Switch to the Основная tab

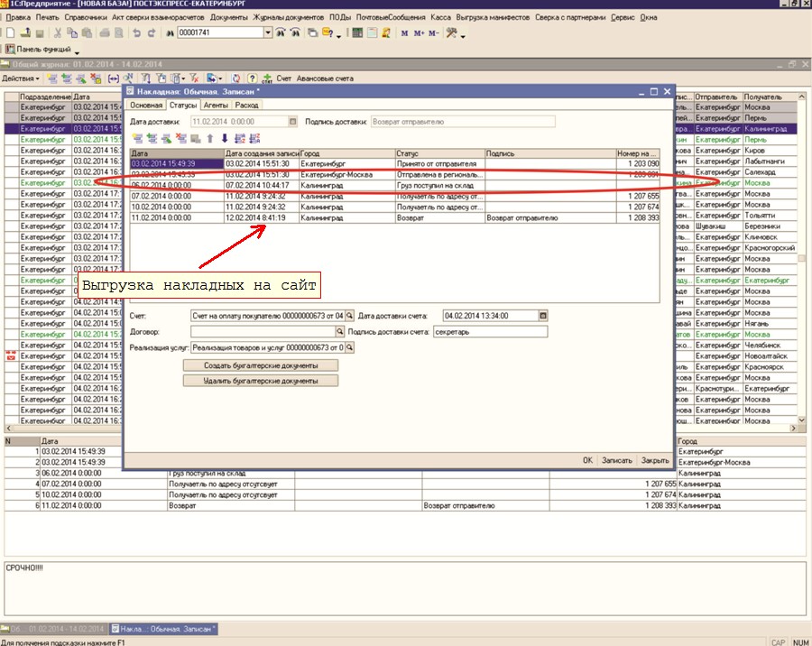146,106
